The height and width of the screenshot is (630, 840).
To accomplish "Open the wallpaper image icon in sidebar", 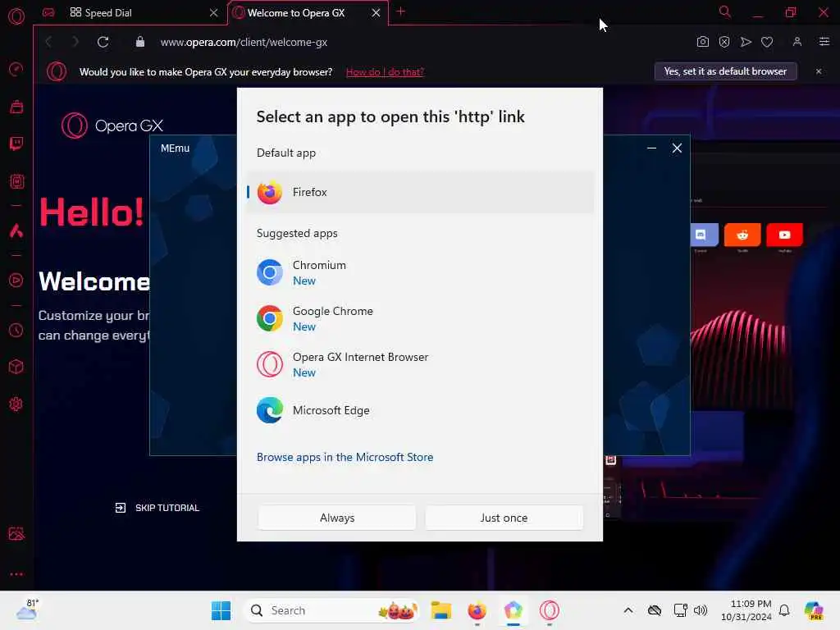I will 16,533.
